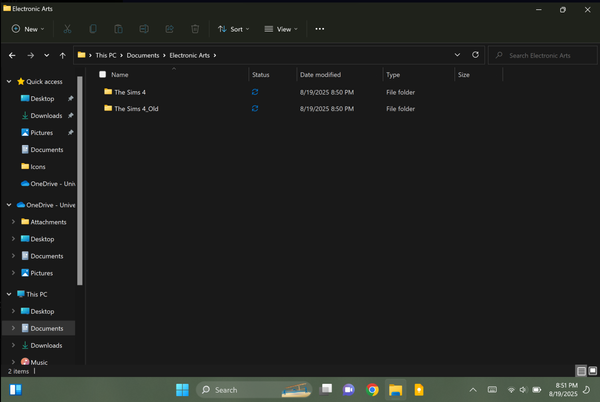Open the Sort dropdown menu
This screenshot has width=600, height=402.
[233, 29]
